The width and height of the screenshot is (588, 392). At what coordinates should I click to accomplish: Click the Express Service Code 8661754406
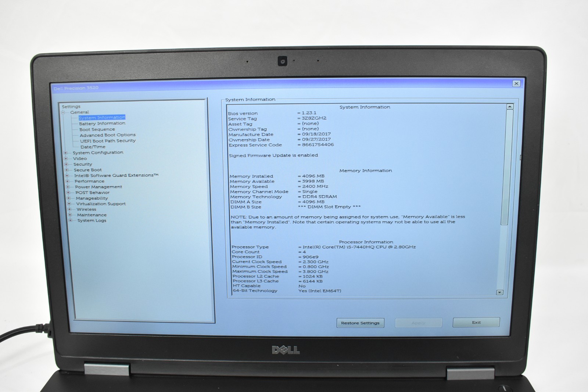[318, 145]
